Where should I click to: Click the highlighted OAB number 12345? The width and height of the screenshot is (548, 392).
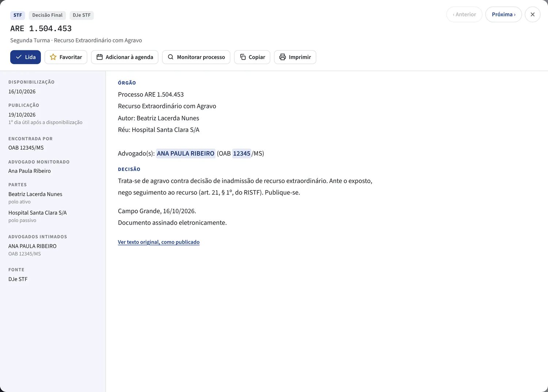click(x=241, y=153)
